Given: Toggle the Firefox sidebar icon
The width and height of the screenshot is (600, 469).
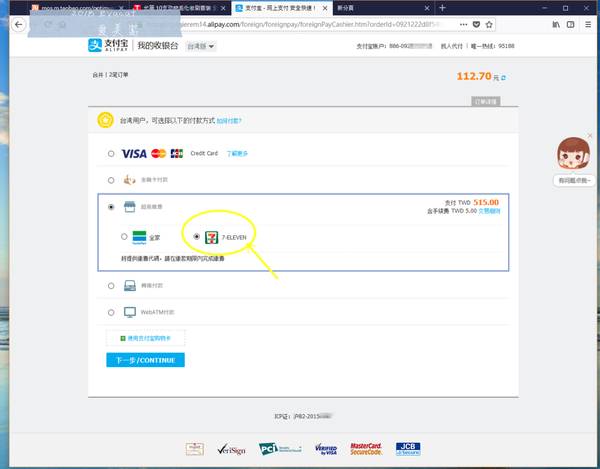Looking at the screenshot, I should 571,24.
